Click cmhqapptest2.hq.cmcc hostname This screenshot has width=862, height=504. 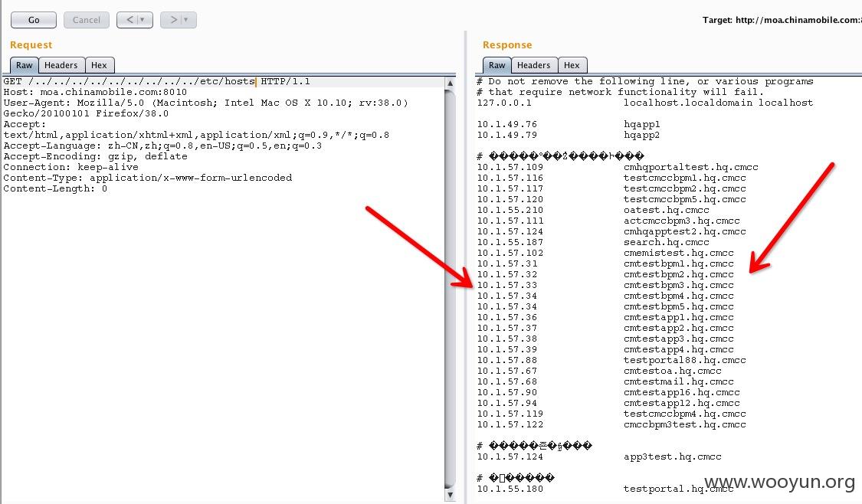pyautogui.click(x=685, y=231)
